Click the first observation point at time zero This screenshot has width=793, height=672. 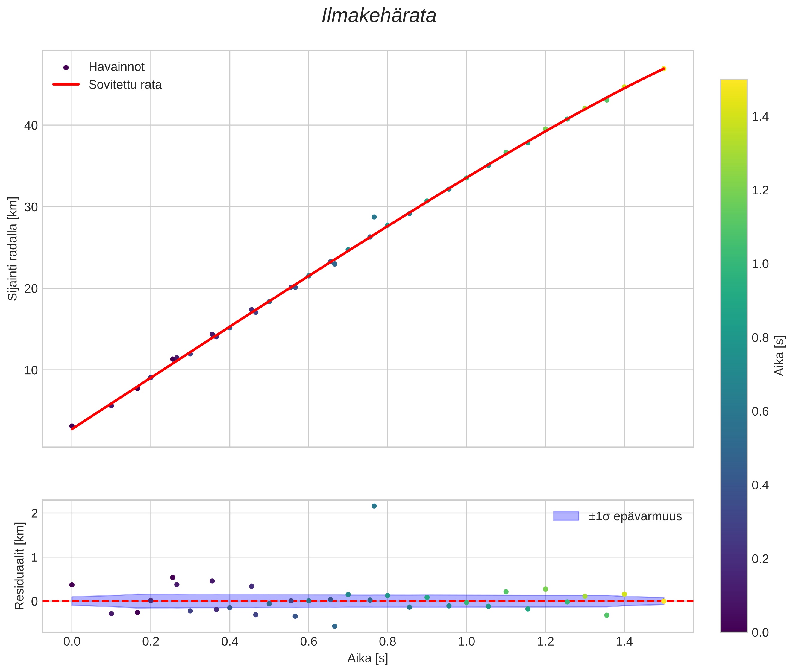(x=72, y=426)
